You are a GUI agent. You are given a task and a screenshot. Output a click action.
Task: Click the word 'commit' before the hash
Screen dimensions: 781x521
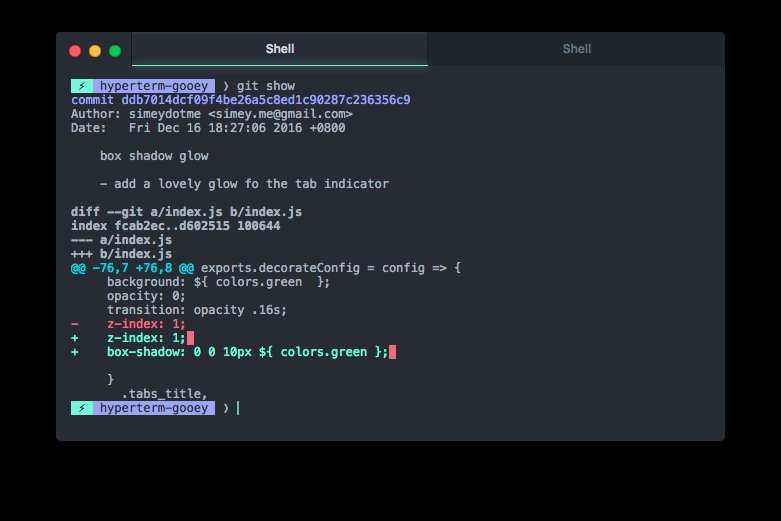tap(92, 100)
